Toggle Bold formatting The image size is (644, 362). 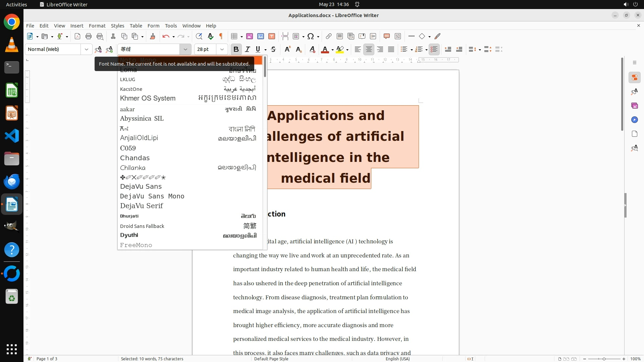coord(236,49)
